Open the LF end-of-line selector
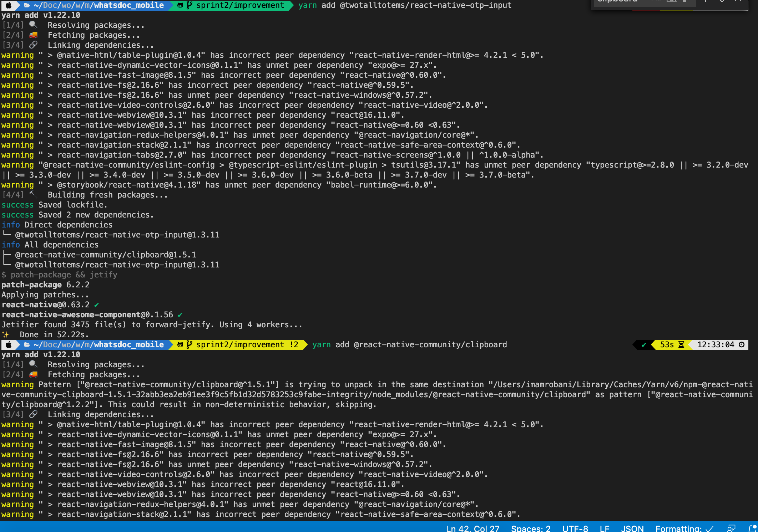Viewport: 758px width, 532px height. (605, 528)
